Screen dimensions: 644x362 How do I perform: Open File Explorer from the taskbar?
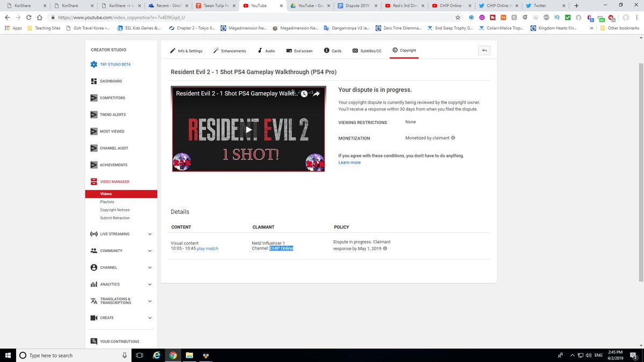tap(189, 355)
